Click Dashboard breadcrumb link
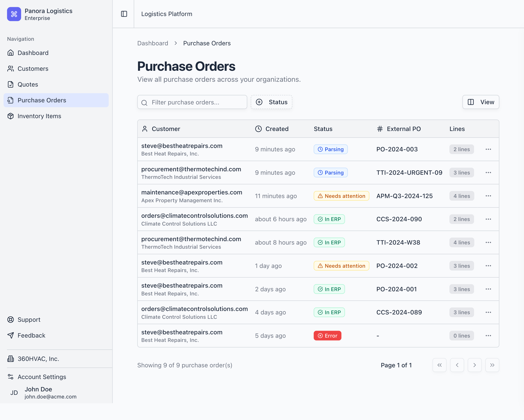The image size is (524, 420). [153, 43]
